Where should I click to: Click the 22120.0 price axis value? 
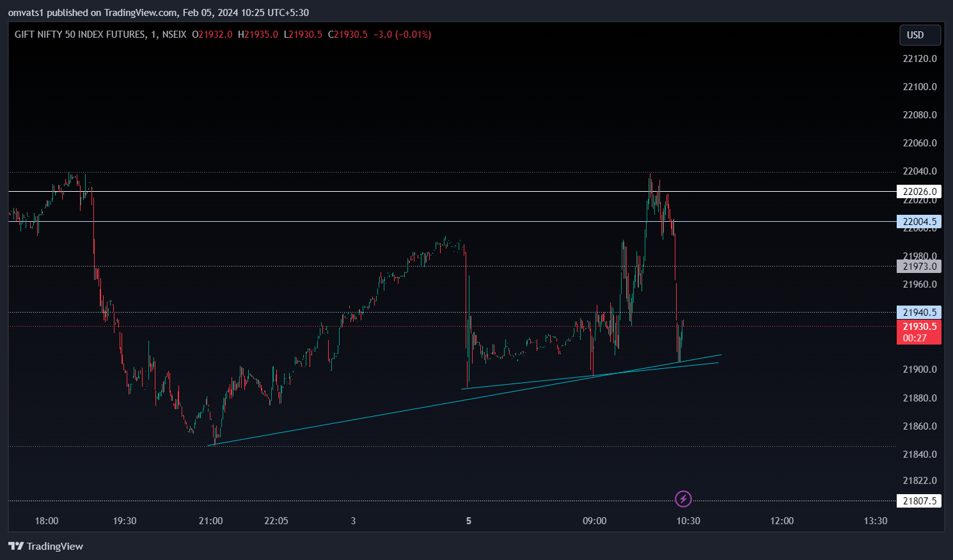pyautogui.click(x=920, y=59)
